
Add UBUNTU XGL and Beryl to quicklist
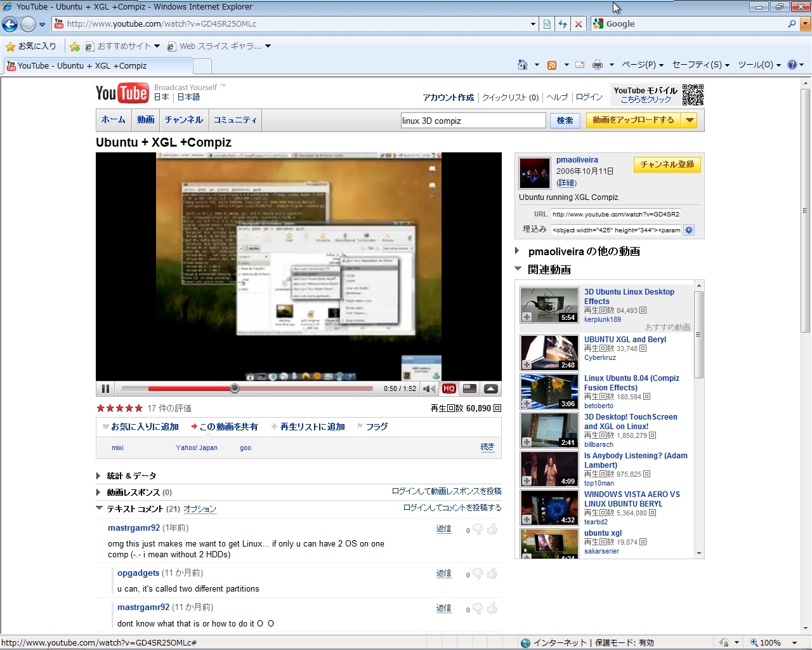coord(527,364)
